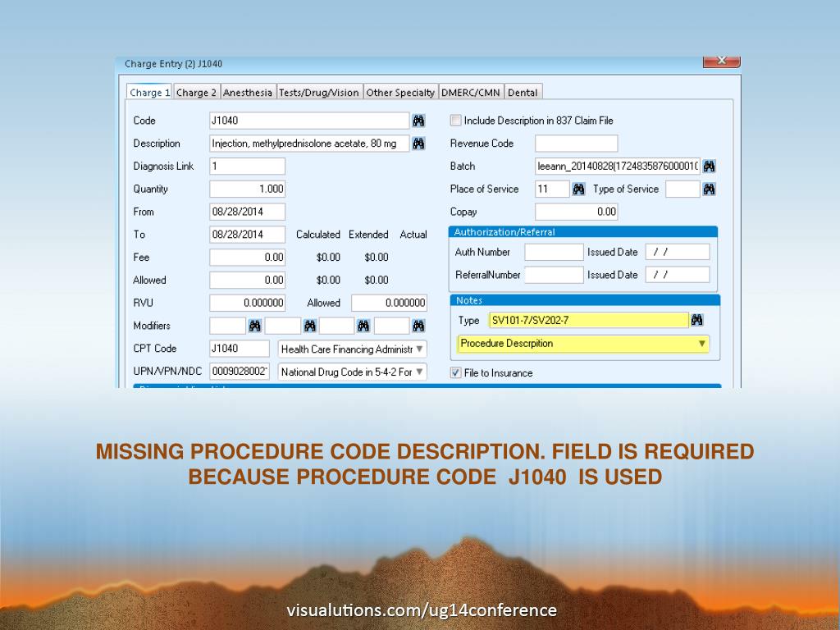
Task: Select the RVU Allowed value field
Action: pos(389,303)
